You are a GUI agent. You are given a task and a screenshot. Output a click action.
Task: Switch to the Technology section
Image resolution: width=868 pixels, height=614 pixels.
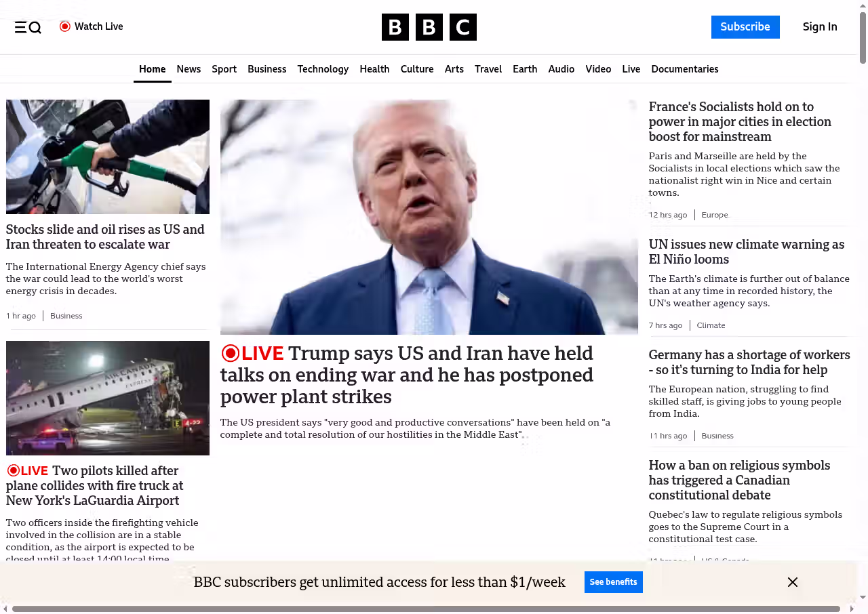pos(323,69)
